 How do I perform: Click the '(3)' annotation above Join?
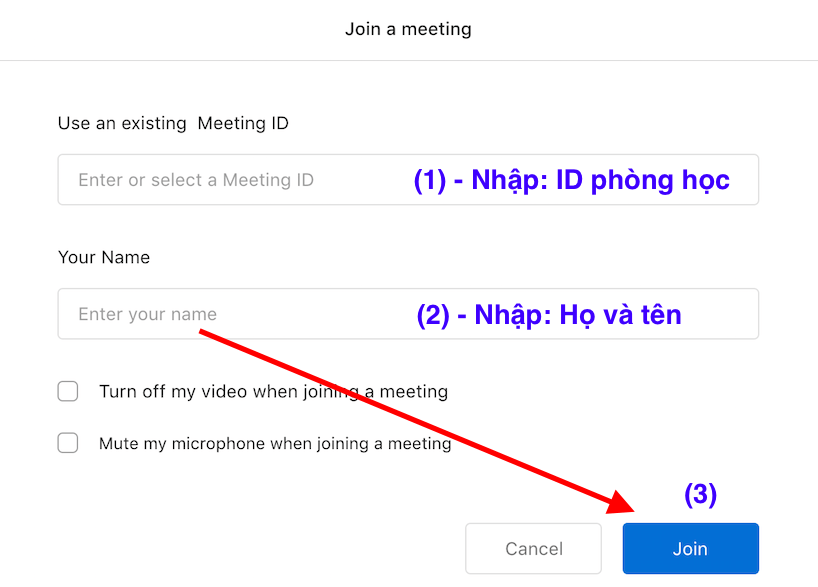[700, 494]
